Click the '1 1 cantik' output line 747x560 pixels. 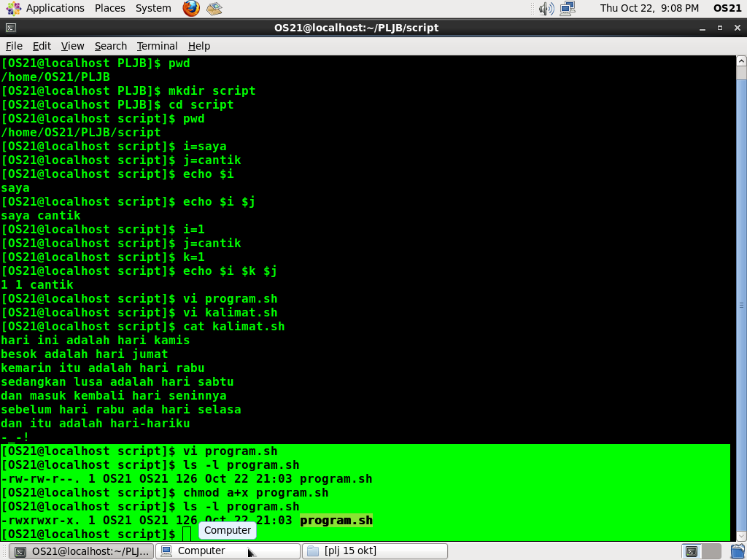(x=37, y=285)
